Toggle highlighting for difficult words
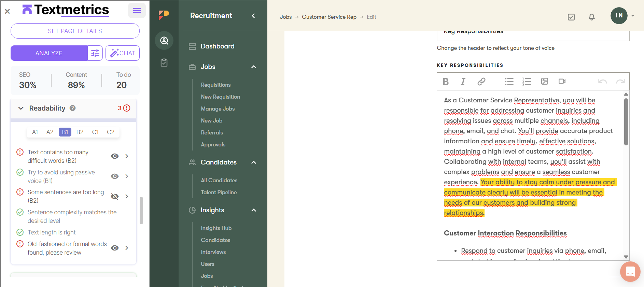The width and height of the screenshot is (644, 287). tap(115, 156)
